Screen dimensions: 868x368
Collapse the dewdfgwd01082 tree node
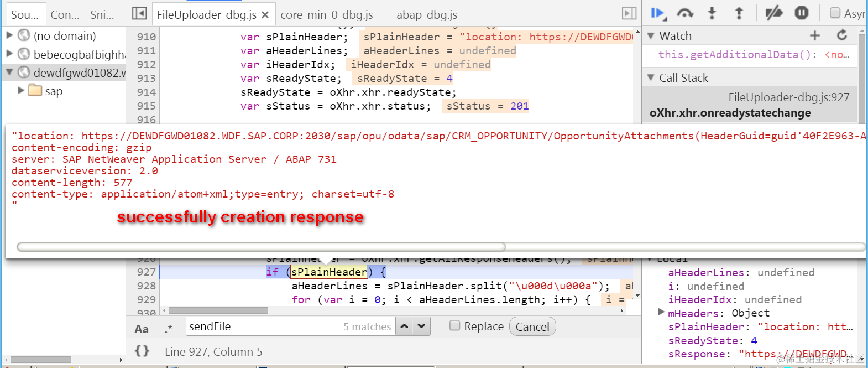[9, 72]
